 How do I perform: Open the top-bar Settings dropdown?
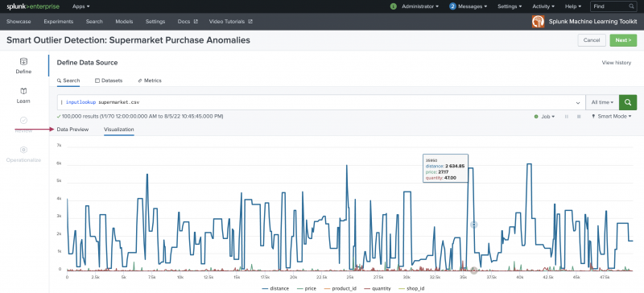pyautogui.click(x=510, y=6)
